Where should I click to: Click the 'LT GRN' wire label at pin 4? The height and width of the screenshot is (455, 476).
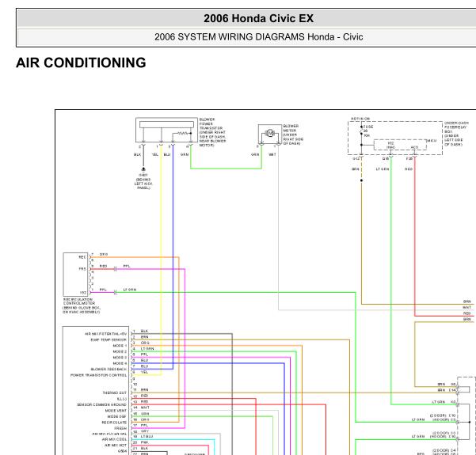point(147,349)
